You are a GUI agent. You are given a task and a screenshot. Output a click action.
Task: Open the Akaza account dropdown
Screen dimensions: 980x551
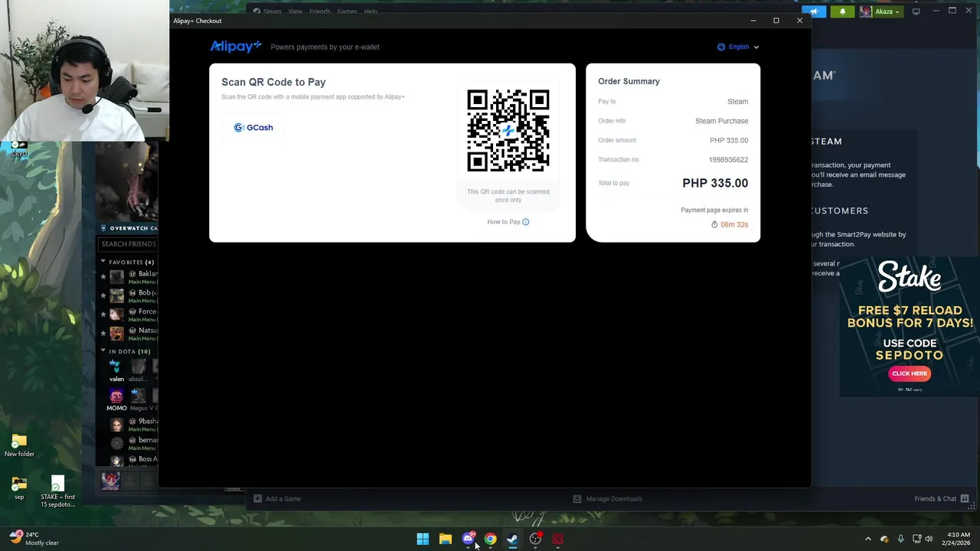point(880,11)
